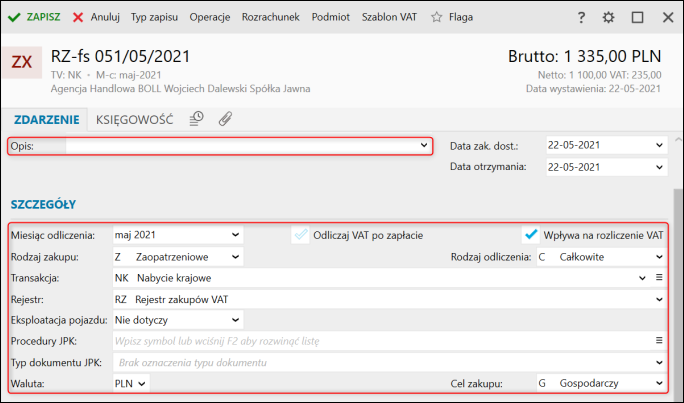This screenshot has width=684, height=403.
Task: Open the Podmiot menu
Action: (331, 17)
